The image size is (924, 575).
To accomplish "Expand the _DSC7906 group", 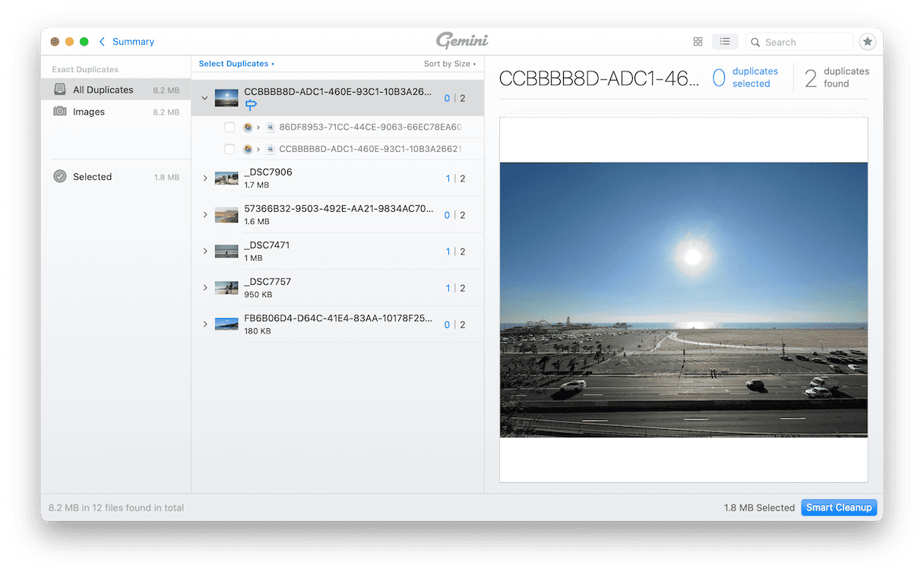I will tap(205, 179).
